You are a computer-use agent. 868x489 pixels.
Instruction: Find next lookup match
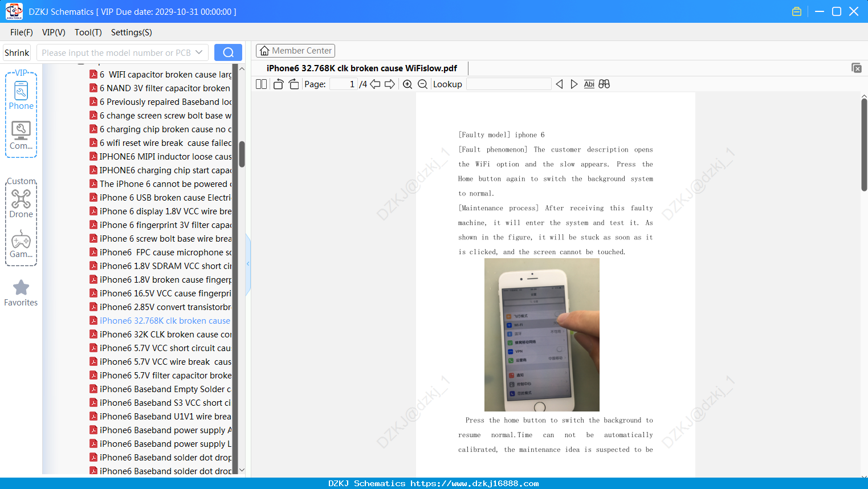click(574, 84)
